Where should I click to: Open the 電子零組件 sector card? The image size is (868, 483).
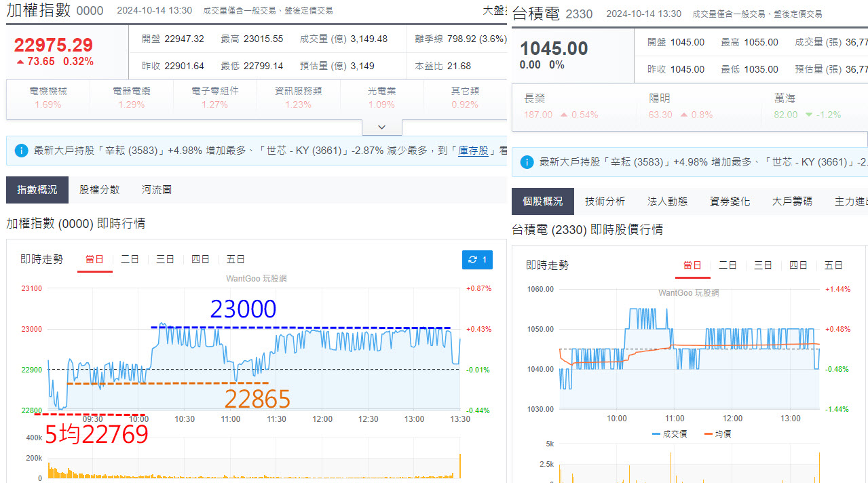tap(215, 98)
